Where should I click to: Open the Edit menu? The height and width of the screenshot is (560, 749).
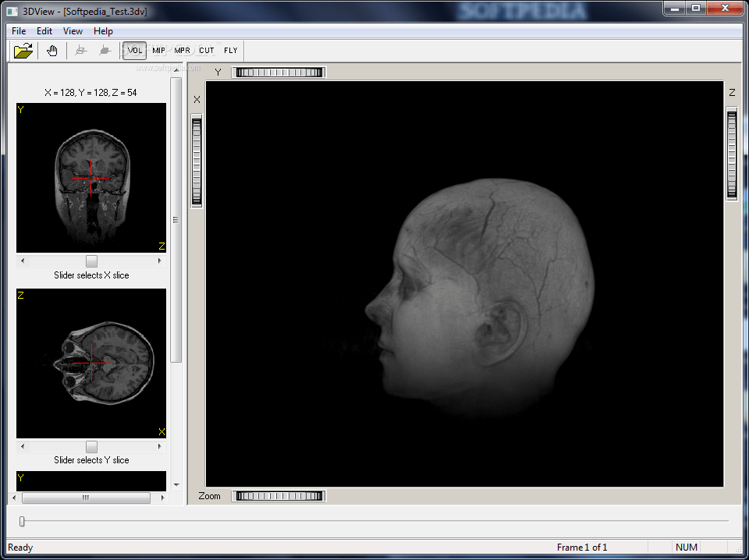click(x=44, y=31)
